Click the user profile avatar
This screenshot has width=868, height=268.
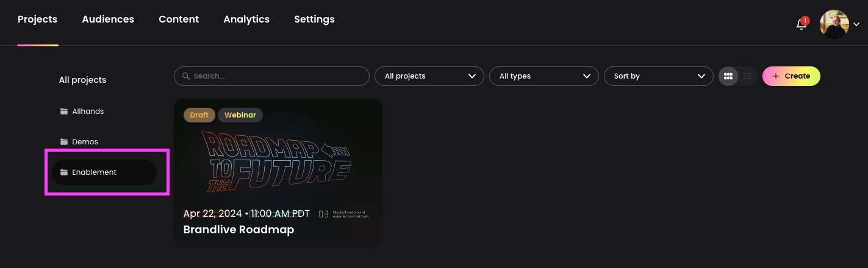pos(834,24)
